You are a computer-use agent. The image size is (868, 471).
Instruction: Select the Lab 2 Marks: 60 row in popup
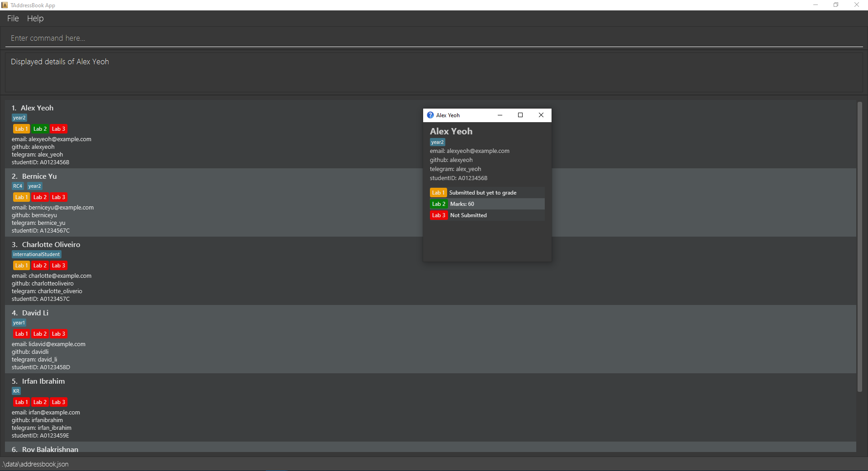pyautogui.click(x=487, y=204)
